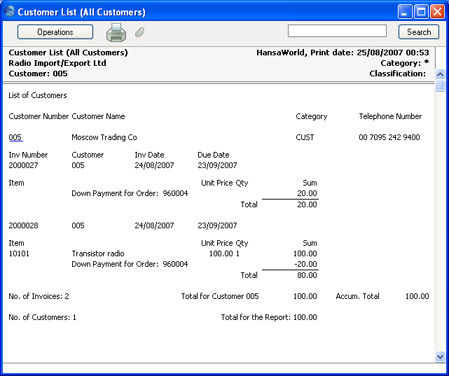Click the -20.00 down payment sum

(x=306, y=264)
